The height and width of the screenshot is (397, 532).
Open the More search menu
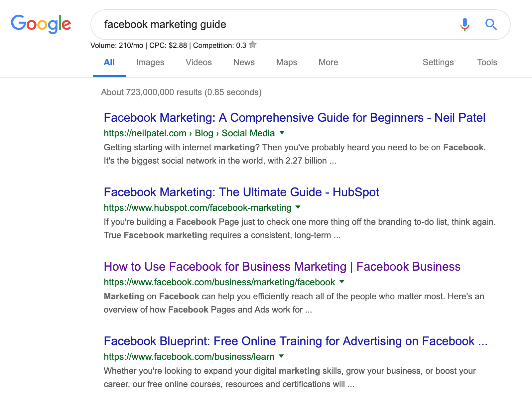coord(328,62)
